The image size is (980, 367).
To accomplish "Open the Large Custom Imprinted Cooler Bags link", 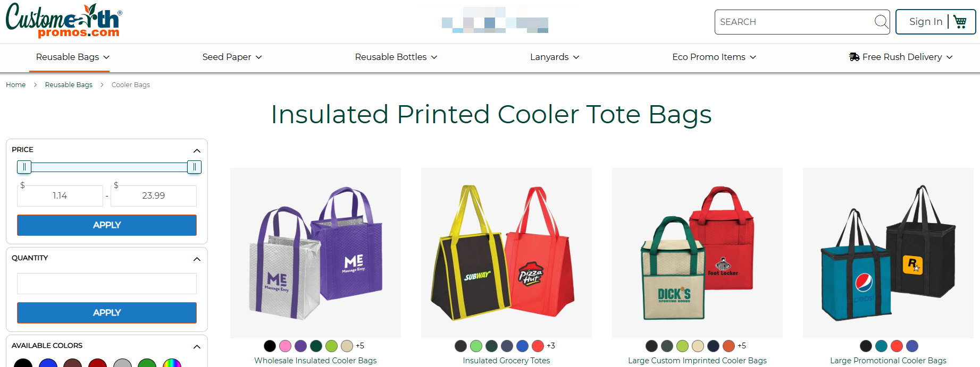I will [x=697, y=360].
